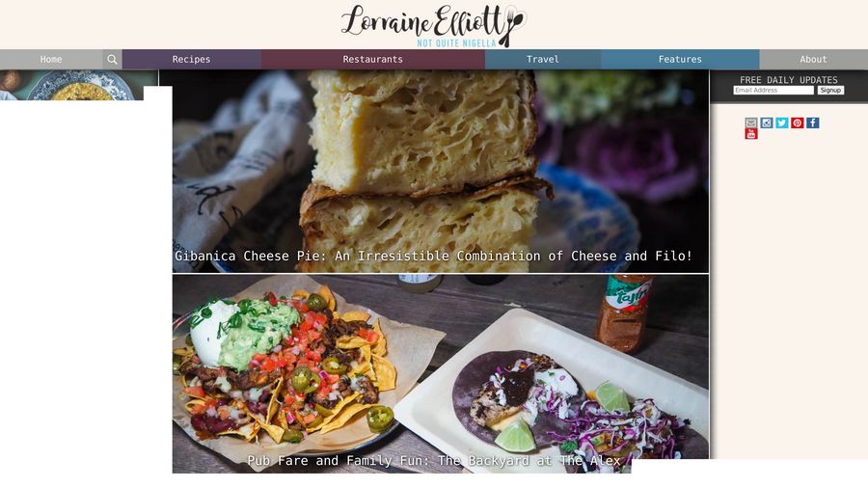Focus the Email Address field
The height and width of the screenshot is (488, 868).
[773, 91]
